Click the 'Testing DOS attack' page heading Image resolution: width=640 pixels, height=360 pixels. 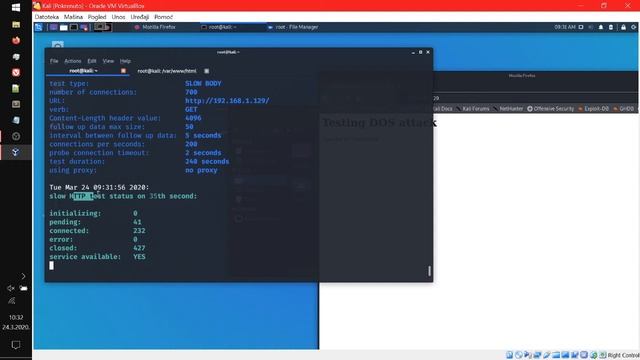[380, 122]
